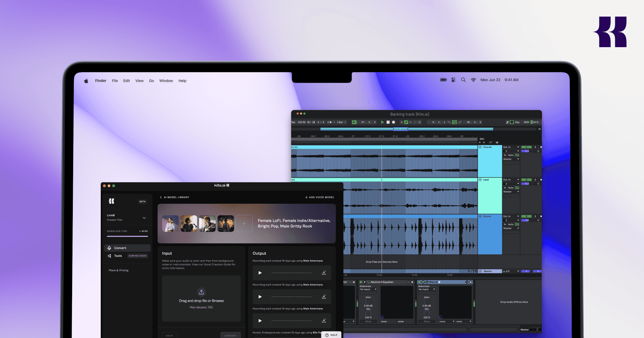Image resolution: width=644 pixels, height=338 pixels.
Task: Click the Wi-Fi icon in the menu bar
Action: [473, 80]
